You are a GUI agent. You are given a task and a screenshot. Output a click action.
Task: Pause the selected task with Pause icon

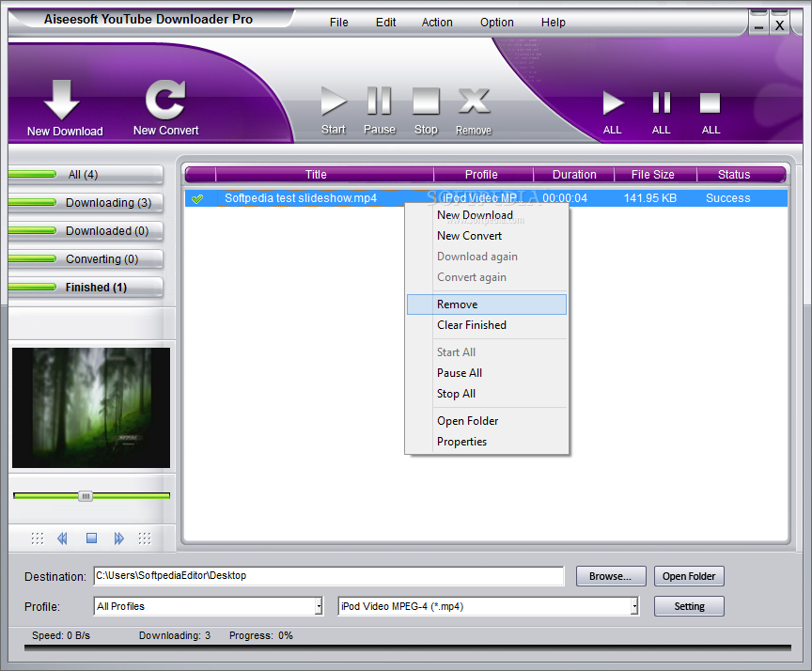(x=379, y=101)
